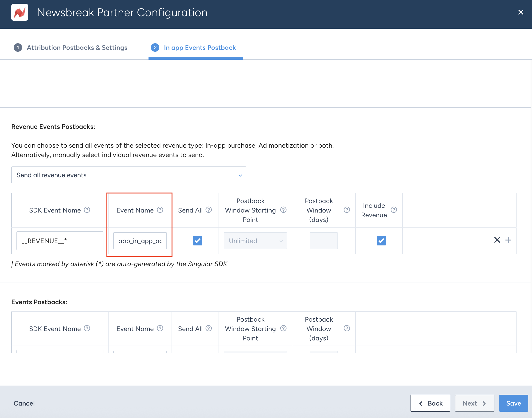Click help icon beside Revenue Send All header
Screen dimensions: 532x418
point(209,210)
